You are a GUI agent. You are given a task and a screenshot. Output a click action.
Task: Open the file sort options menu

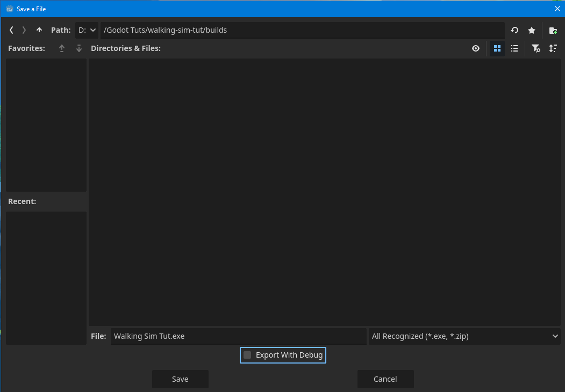click(553, 48)
